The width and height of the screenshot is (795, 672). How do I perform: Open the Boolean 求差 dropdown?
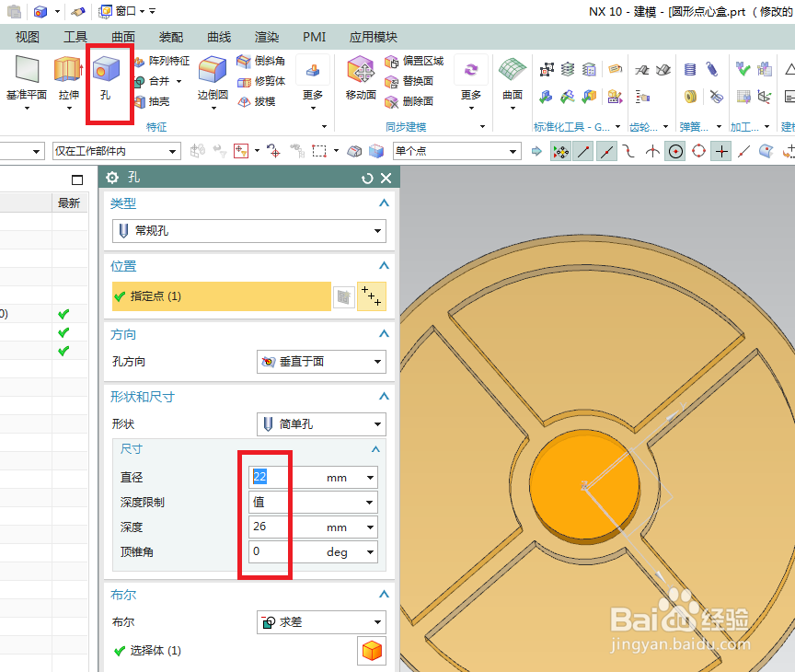[x=321, y=621]
